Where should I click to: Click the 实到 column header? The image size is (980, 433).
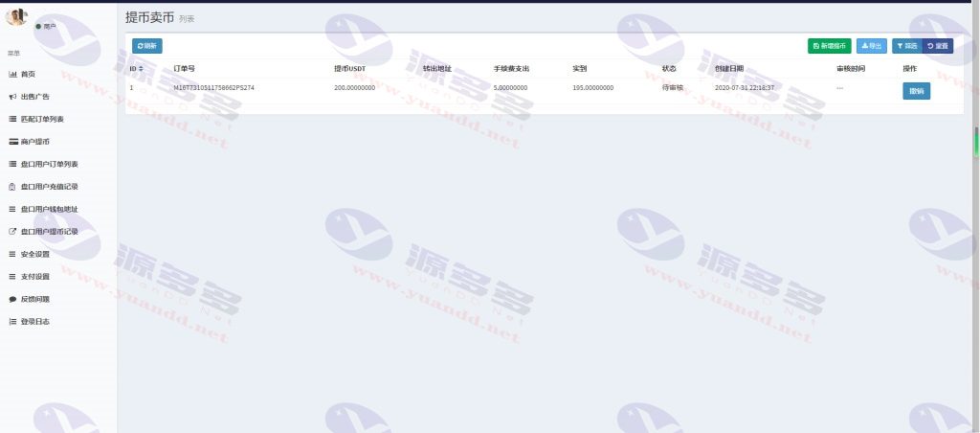point(579,68)
